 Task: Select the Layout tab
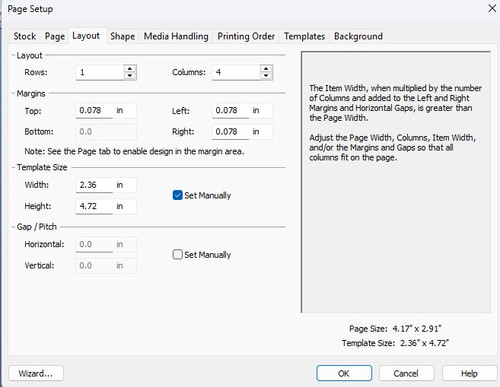(86, 35)
